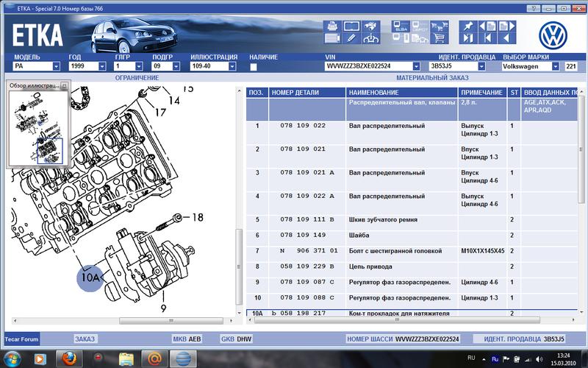Click the parts table horizontal scrollbar

pos(397,320)
